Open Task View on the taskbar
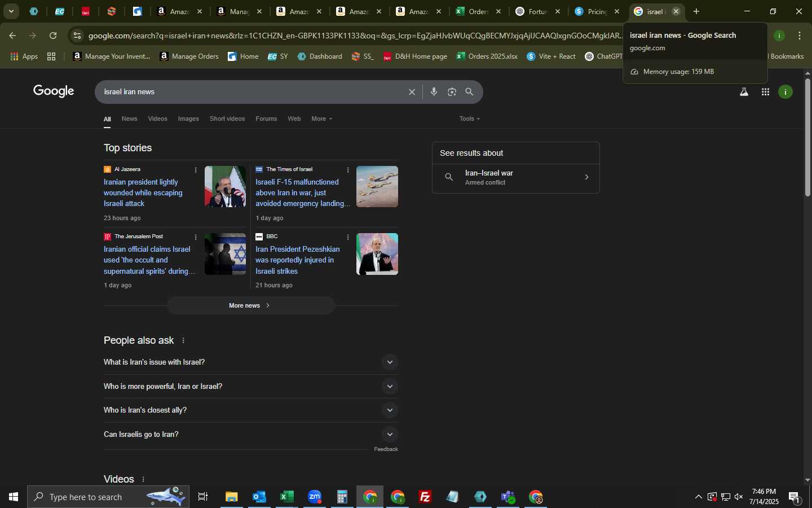812x508 pixels. (x=203, y=497)
